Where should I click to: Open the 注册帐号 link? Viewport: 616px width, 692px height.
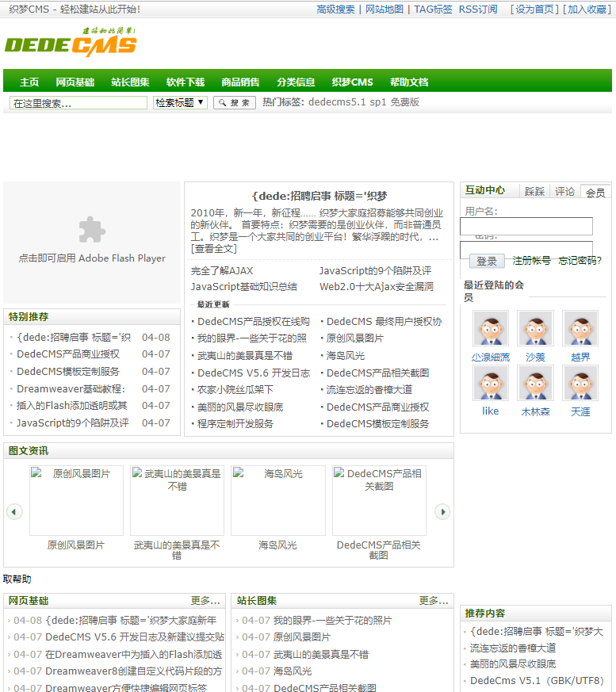(532, 260)
